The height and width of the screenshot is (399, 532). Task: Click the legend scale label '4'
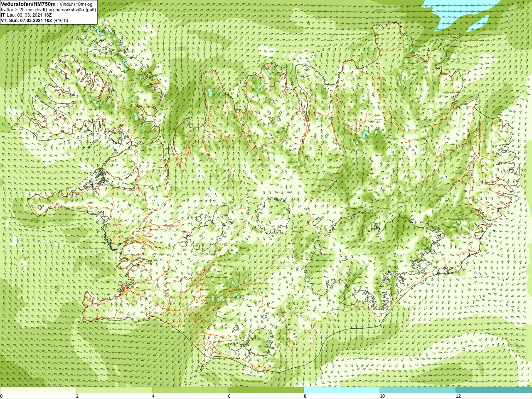coord(153,396)
